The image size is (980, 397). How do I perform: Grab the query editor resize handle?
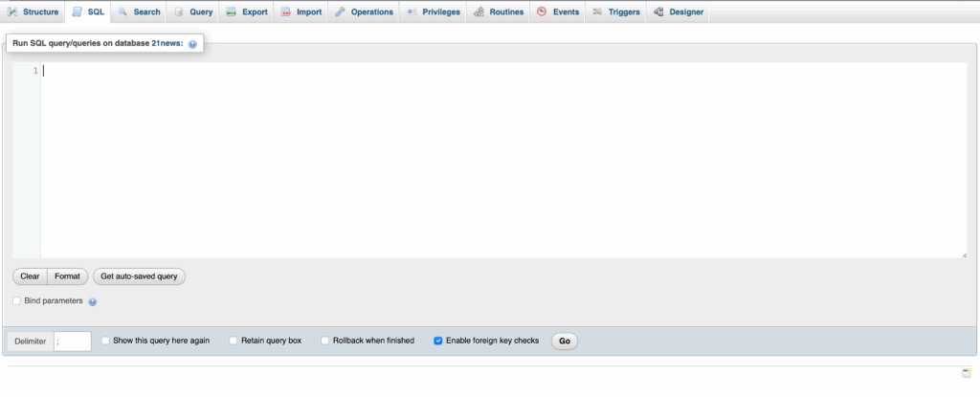tap(964, 254)
